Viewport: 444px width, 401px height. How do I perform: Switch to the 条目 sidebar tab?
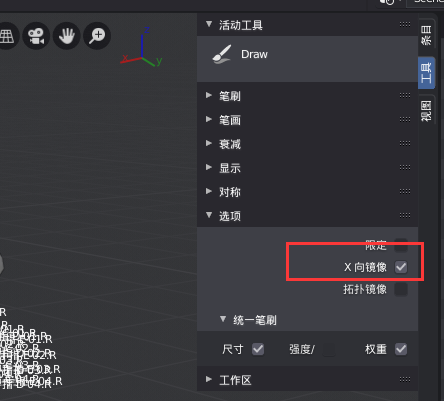pos(426,35)
